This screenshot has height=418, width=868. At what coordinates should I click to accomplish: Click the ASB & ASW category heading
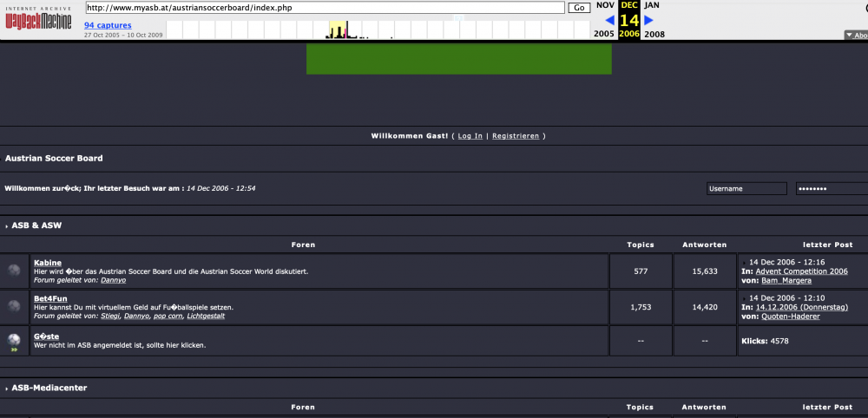[36, 225]
